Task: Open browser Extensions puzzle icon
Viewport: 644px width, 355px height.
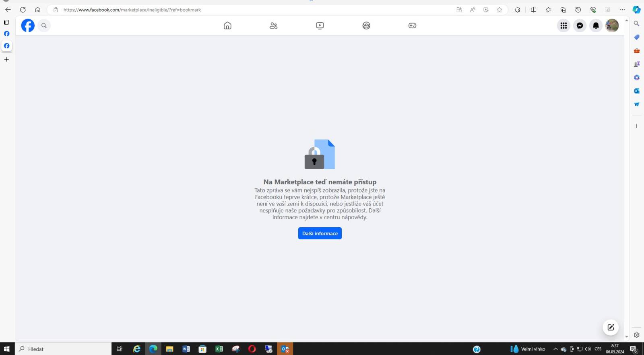Action: (x=517, y=10)
